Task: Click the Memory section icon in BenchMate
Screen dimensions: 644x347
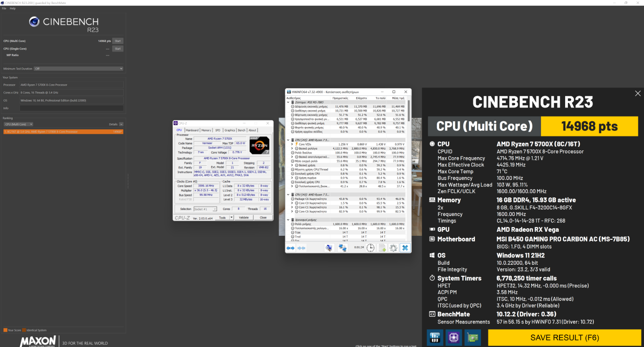Action: (x=432, y=200)
